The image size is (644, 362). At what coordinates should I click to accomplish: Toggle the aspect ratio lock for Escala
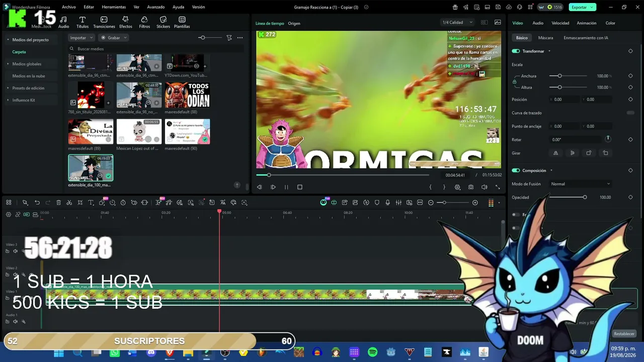tap(514, 81)
